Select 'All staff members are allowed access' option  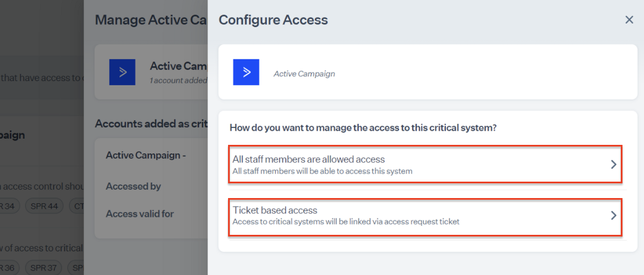click(x=308, y=160)
